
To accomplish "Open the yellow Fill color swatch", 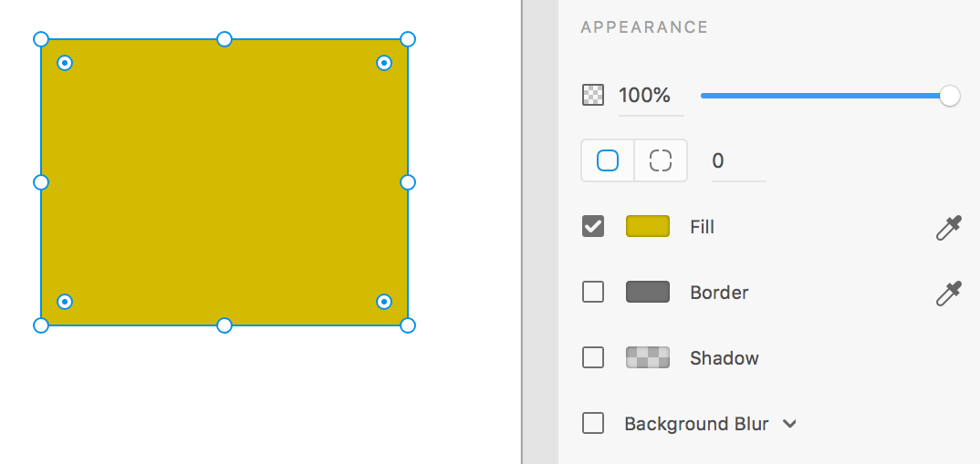I will [648, 226].
